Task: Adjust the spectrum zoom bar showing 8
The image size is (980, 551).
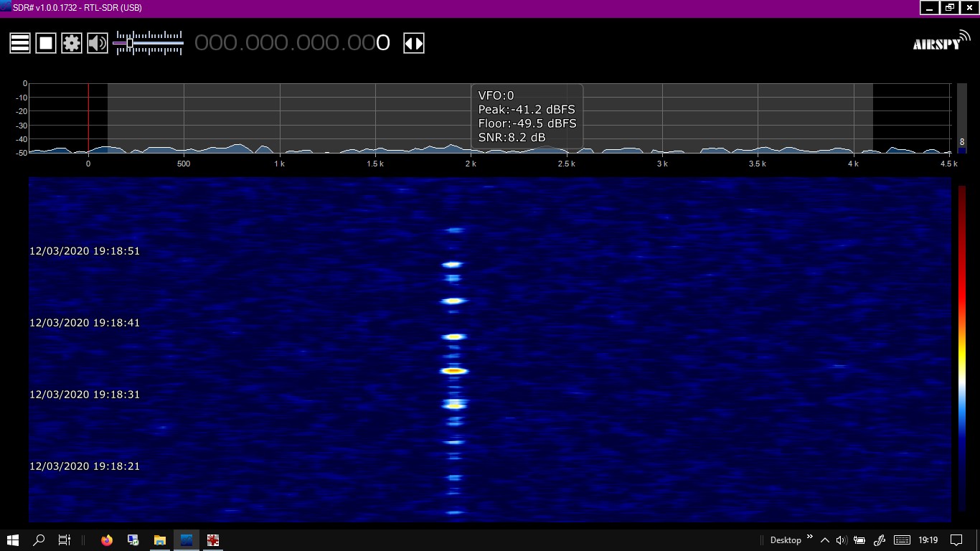Action: pos(962,118)
